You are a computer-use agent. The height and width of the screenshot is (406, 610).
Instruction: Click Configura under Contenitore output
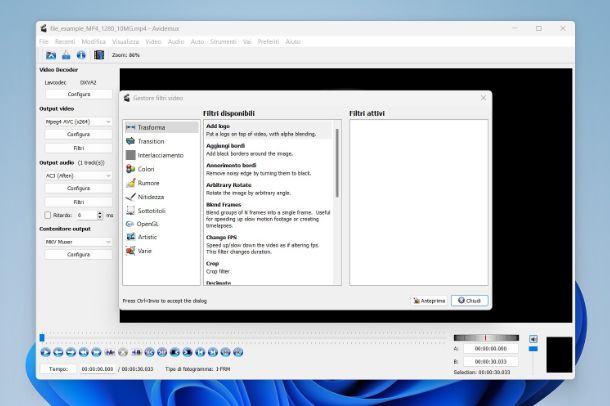[x=79, y=255]
